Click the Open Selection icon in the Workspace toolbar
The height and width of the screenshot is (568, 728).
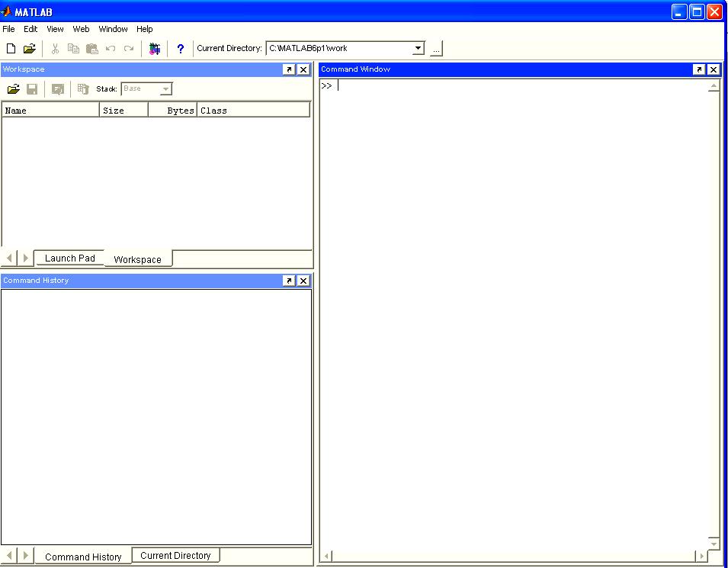[58, 88]
